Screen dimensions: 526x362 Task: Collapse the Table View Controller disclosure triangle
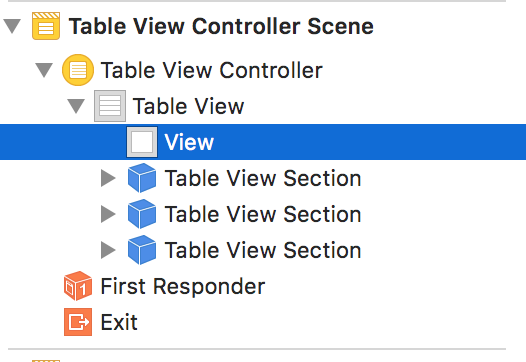[44, 70]
